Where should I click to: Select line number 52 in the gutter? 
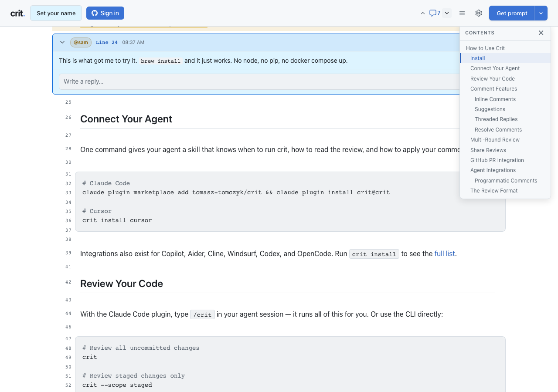(x=68, y=385)
